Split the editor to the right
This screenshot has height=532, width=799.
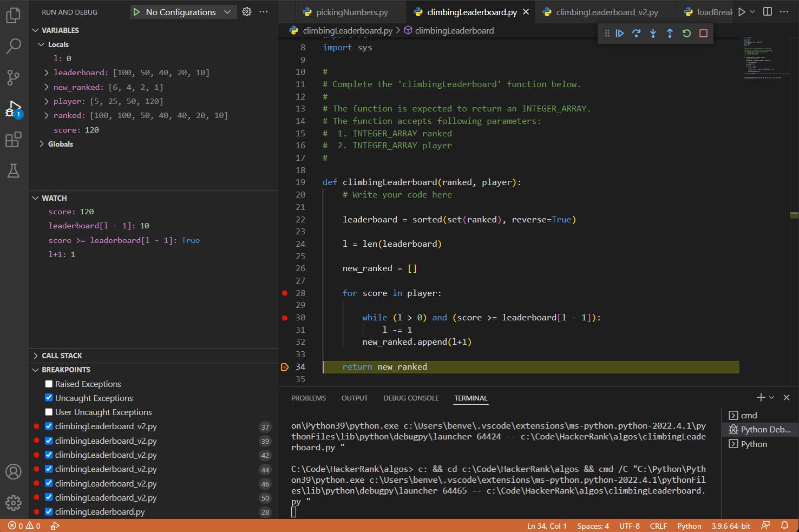coord(768,12)
